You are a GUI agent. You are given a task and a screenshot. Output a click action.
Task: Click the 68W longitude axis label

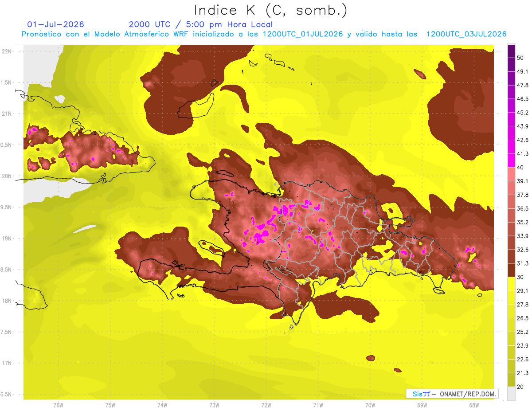[473, 405]
